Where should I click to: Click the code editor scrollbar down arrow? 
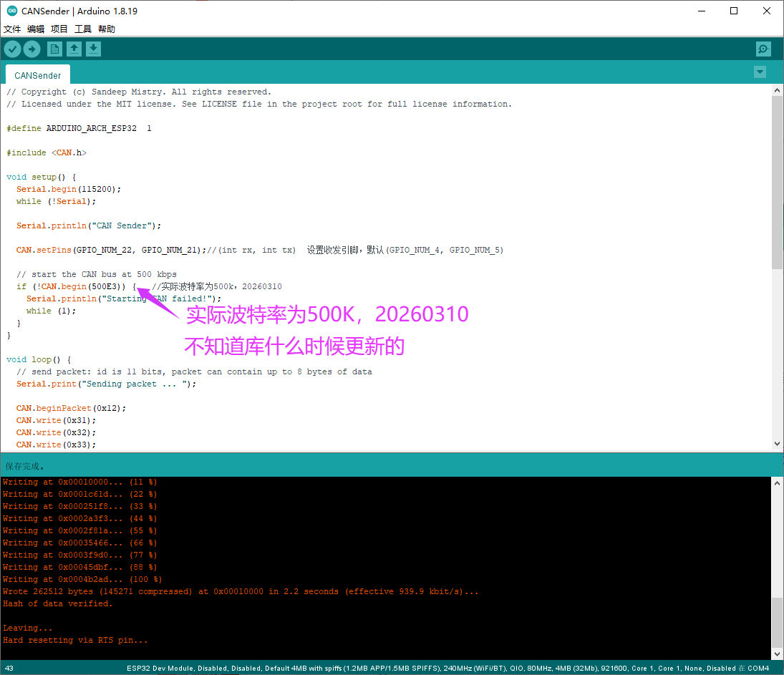pyautogui.click(x=777, y=444)
